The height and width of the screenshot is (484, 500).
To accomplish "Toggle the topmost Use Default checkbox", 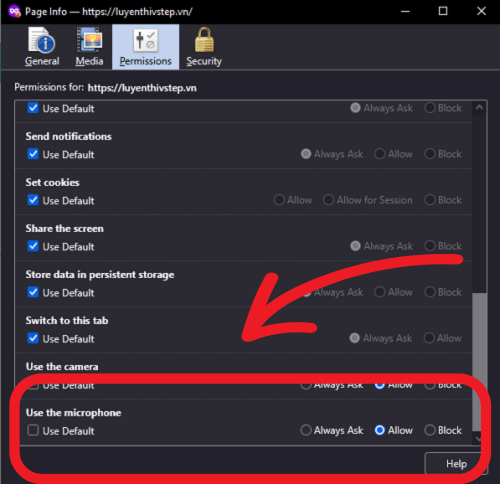I will pos(33,108).
